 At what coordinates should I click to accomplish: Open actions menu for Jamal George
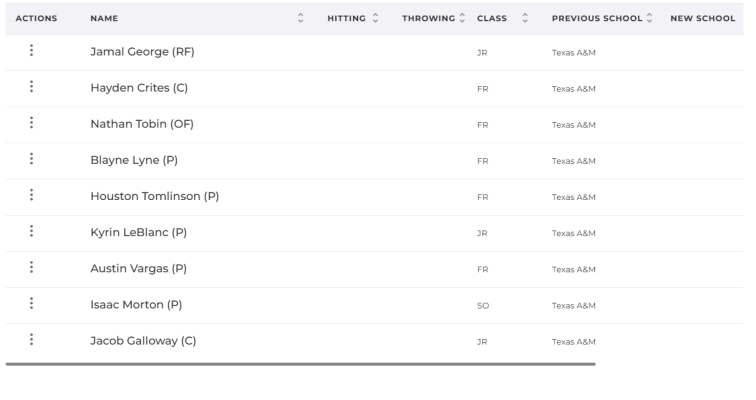31,50
